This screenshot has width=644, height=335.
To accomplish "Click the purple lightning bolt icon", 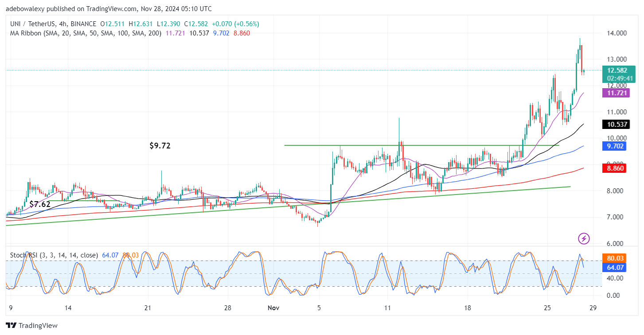I will 584,239.
